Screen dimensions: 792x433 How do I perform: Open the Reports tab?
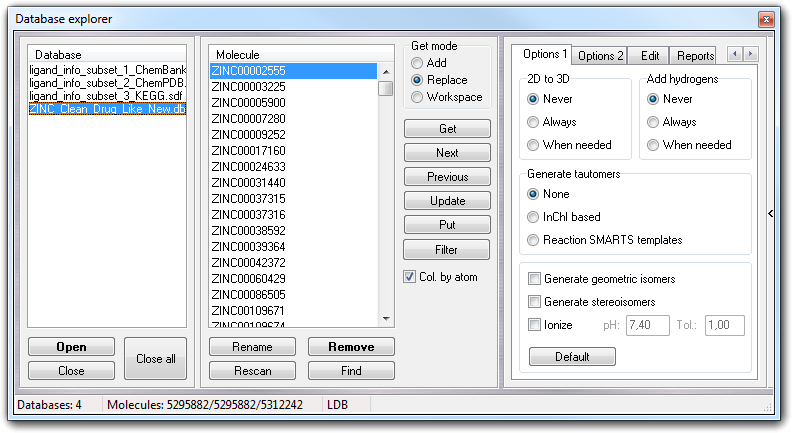click(694, 55)
